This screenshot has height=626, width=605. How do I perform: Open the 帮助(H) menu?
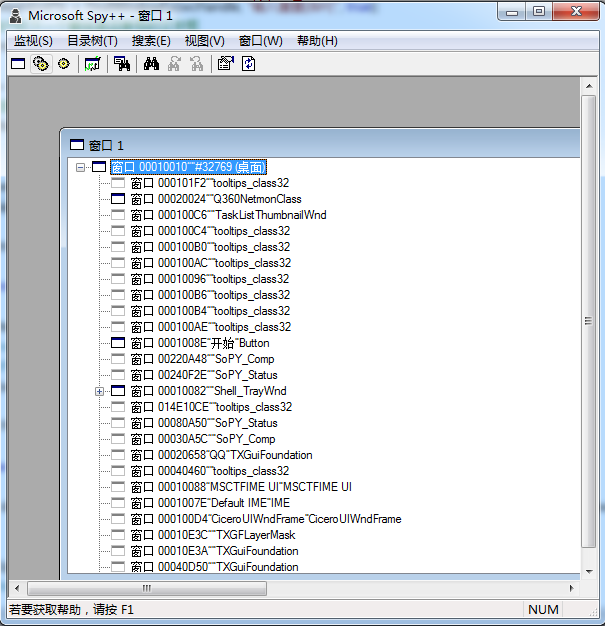(317, 41)
